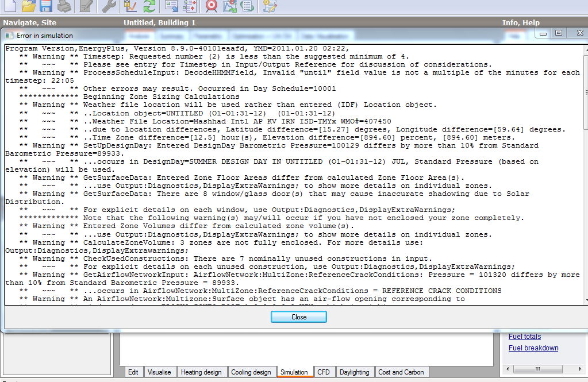
Task: Click the greyed-out notepad and pen icon
Action: point(86,5)
